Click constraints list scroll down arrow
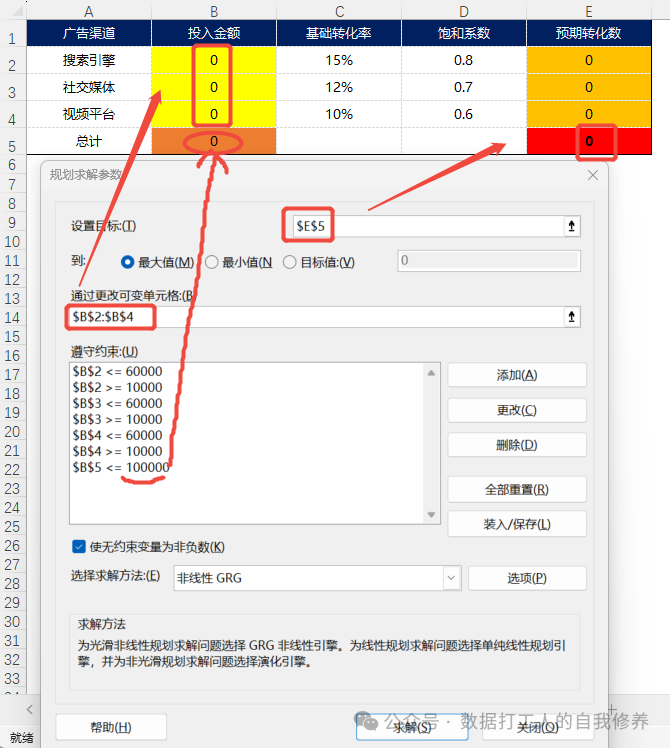Screen dimensions: 670x748 (431, 514)
